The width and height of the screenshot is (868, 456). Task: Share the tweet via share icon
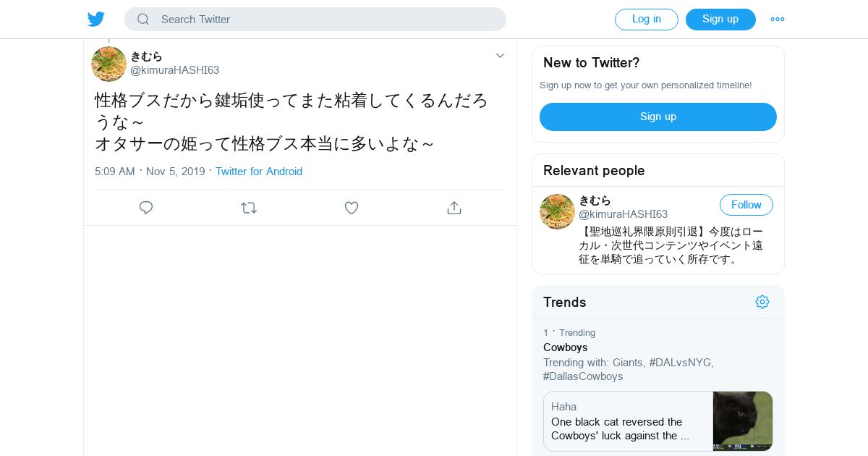click(454, 208)
